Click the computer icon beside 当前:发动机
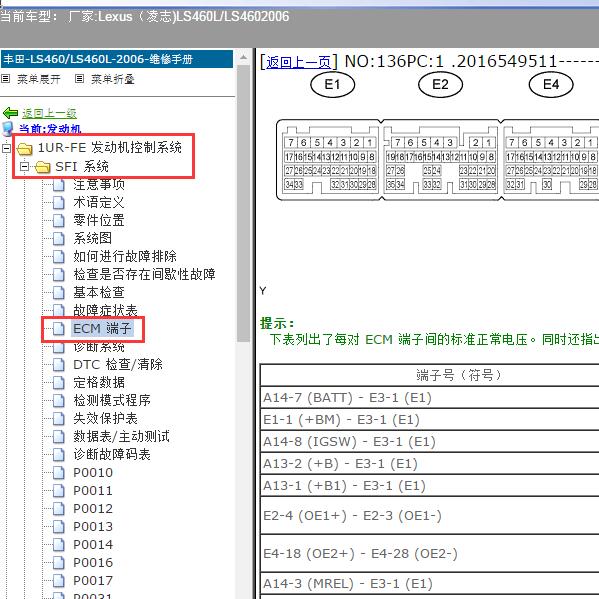 8,129
